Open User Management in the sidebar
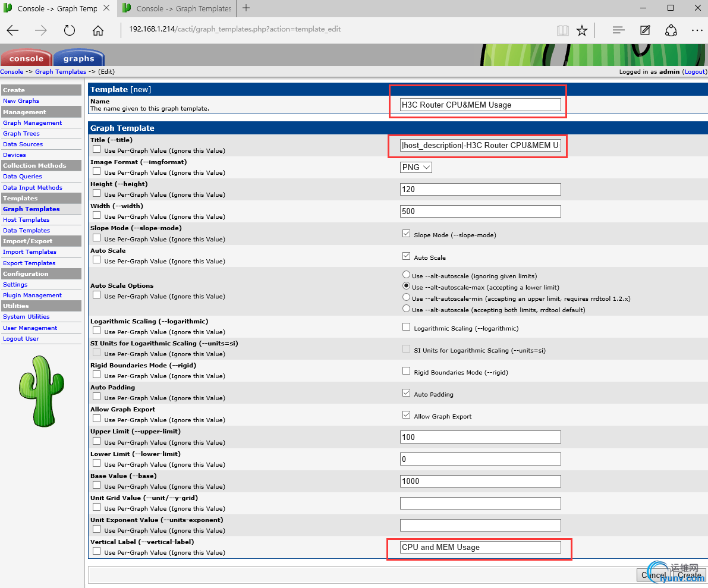708x588 pixels. [x=30, y=328]
